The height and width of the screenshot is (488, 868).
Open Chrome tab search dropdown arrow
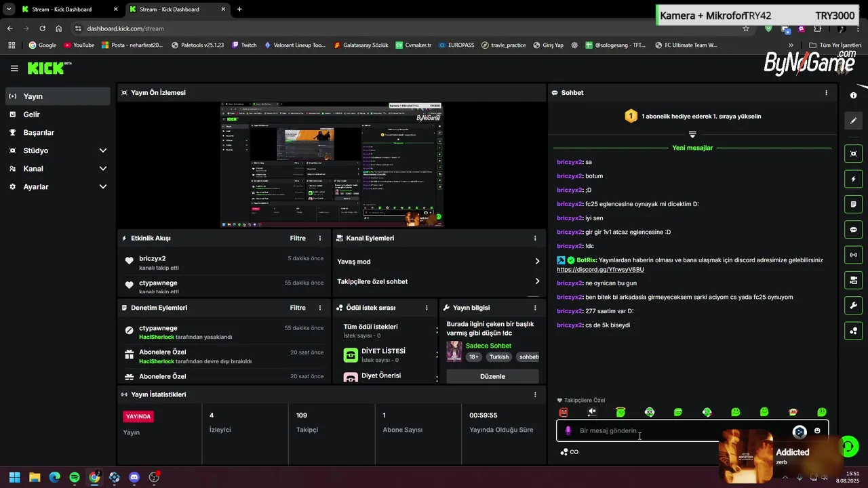pos(9,9)
